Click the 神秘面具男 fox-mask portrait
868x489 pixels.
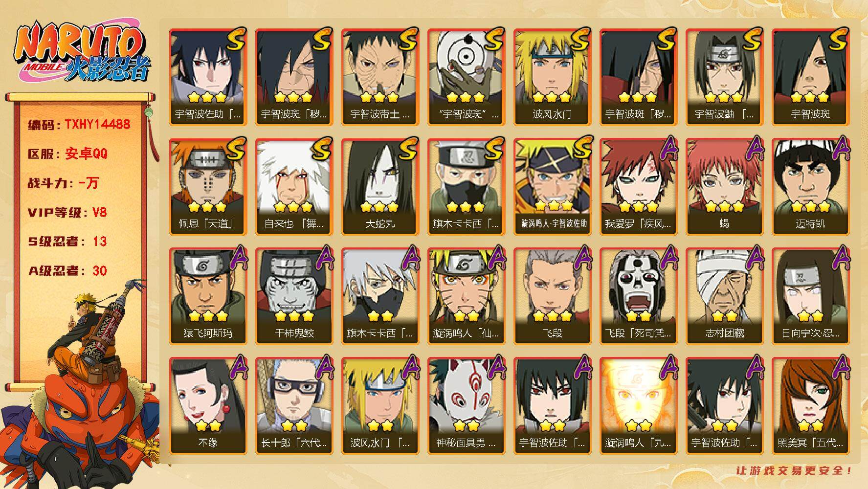[x=466, y=405]
